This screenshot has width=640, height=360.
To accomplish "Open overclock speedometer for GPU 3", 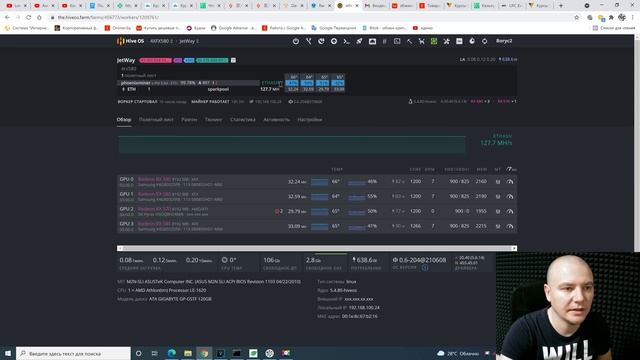I will click(510, 226).
